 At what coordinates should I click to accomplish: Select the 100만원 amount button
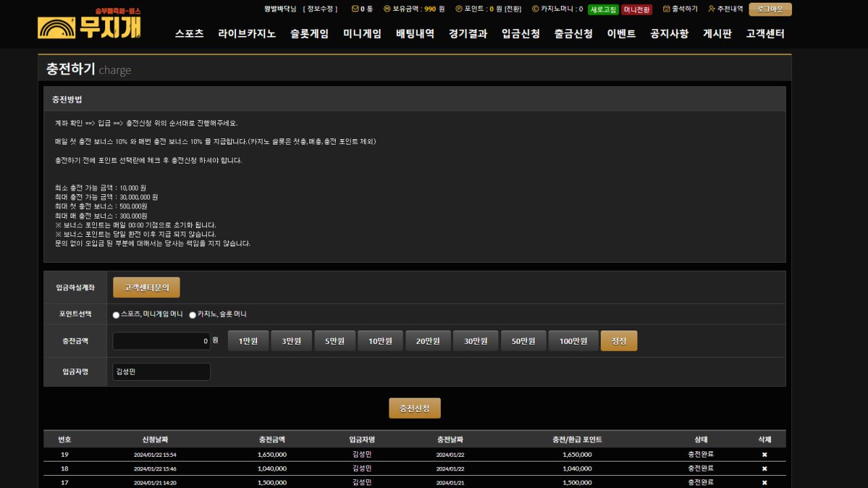[x=573, y=341]
